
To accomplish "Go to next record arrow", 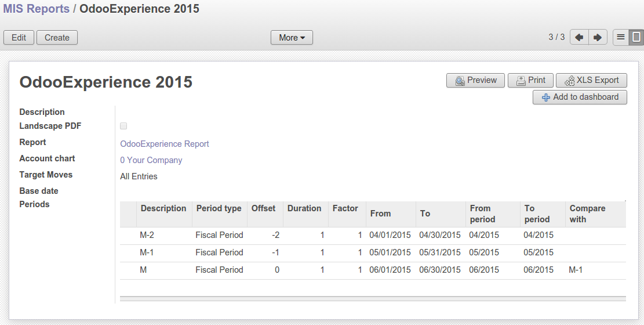I will (598, 38).
